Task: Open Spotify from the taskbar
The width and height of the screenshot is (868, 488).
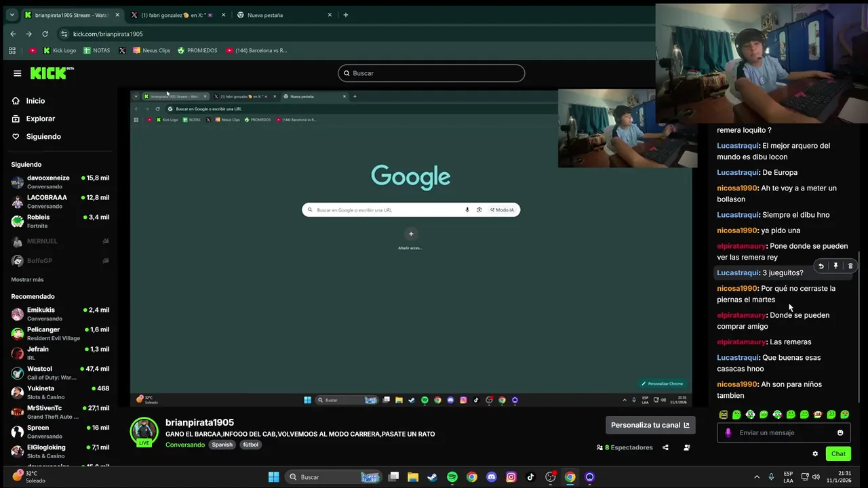Action: (x=452, y=477)
